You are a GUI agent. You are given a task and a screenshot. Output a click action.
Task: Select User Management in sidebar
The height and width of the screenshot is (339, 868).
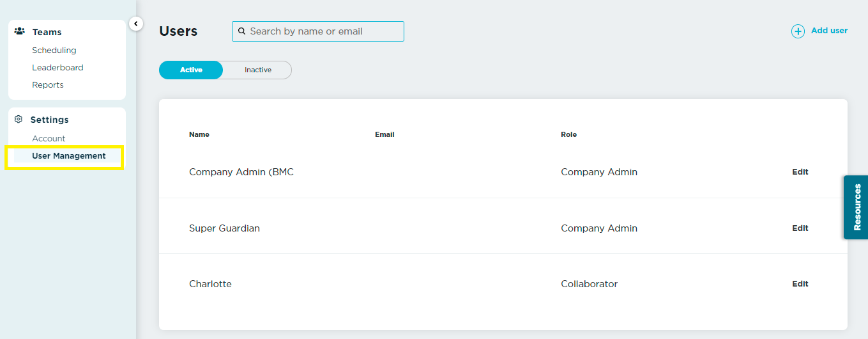pyautogui.click(x=69, y=156)
